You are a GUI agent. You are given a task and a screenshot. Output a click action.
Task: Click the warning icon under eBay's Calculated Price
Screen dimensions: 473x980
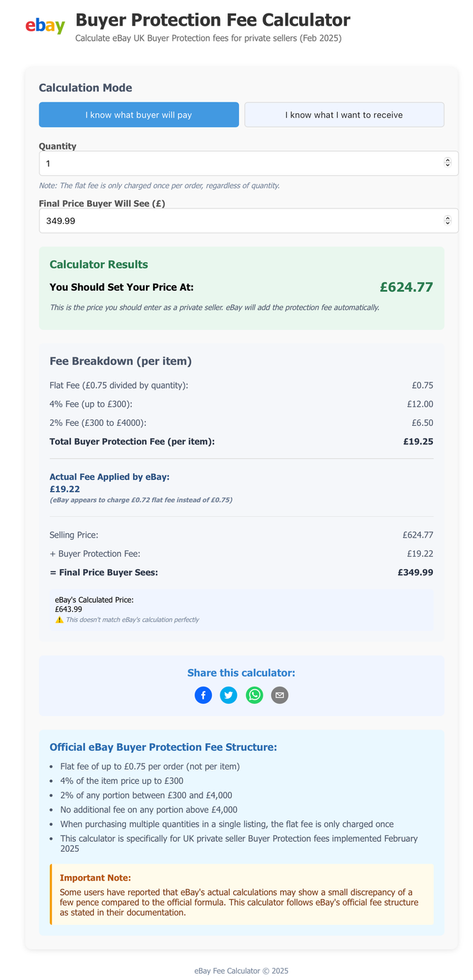coord(59,619)
